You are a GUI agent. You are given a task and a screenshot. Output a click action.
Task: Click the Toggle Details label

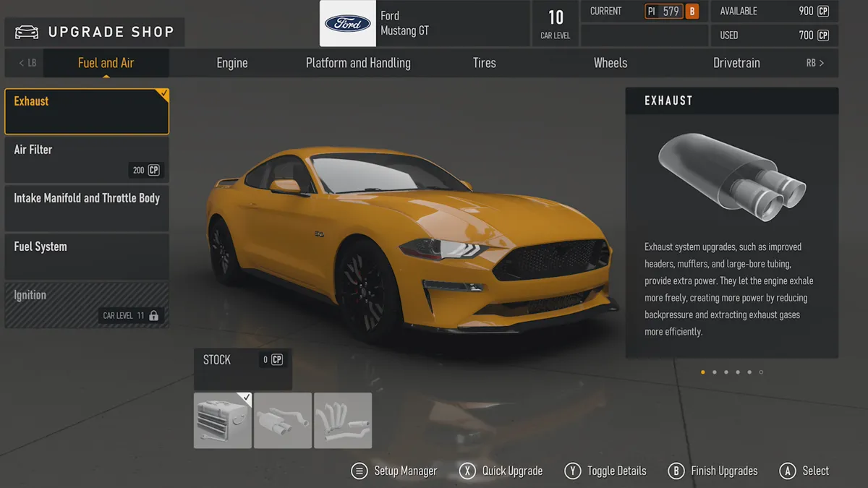tap(617, 471)
